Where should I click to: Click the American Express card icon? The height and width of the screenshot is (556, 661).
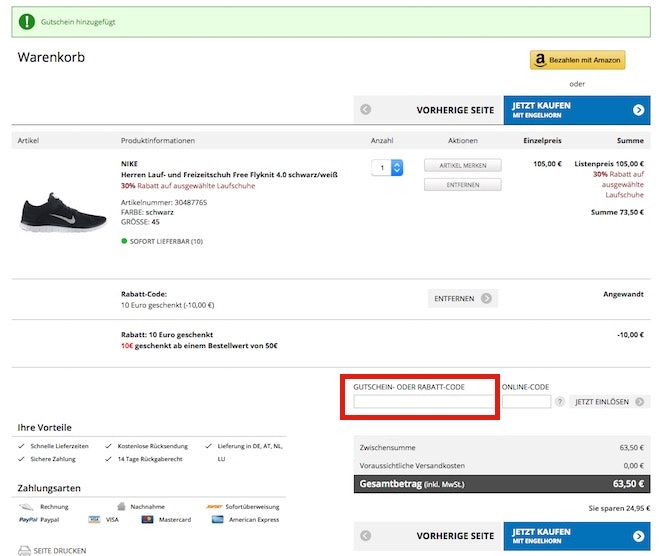[218, 519]
